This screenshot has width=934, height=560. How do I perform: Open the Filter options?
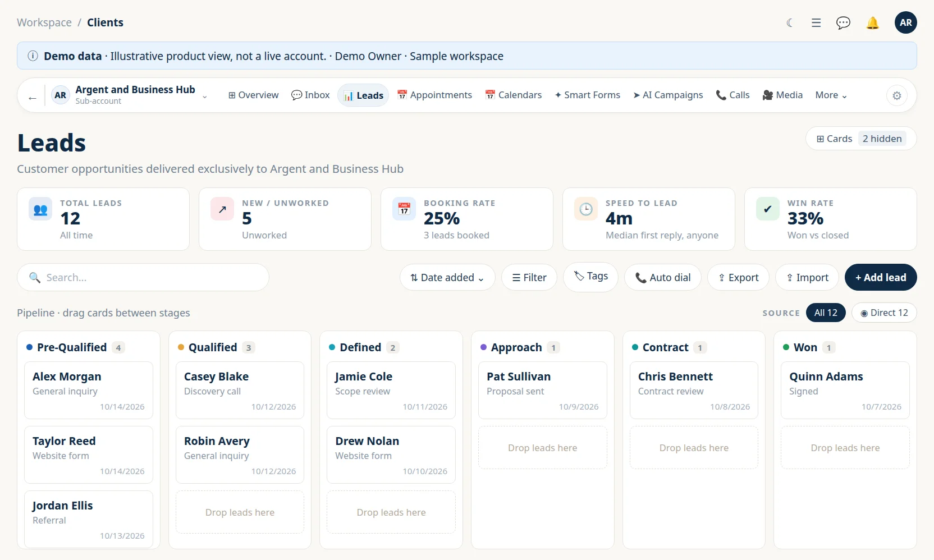[x=529, y=277]
